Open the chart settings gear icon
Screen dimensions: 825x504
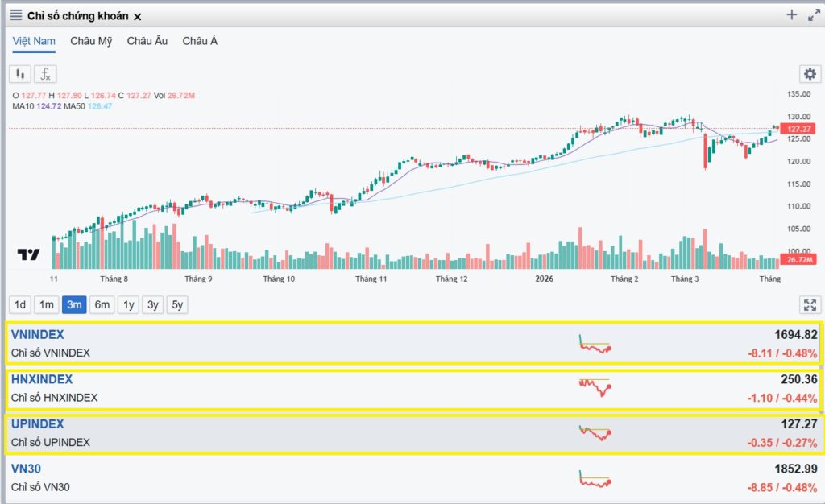(x=810, y=74)
